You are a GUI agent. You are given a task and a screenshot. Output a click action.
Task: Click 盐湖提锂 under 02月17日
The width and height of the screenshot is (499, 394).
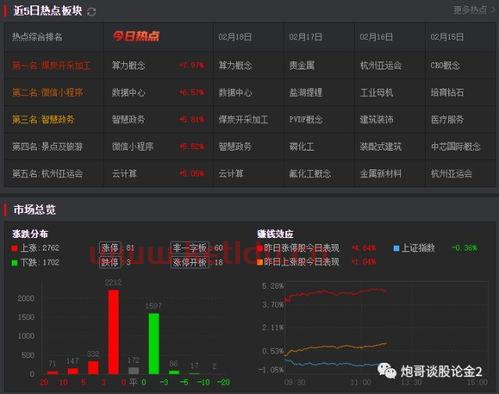click(306, 92)
